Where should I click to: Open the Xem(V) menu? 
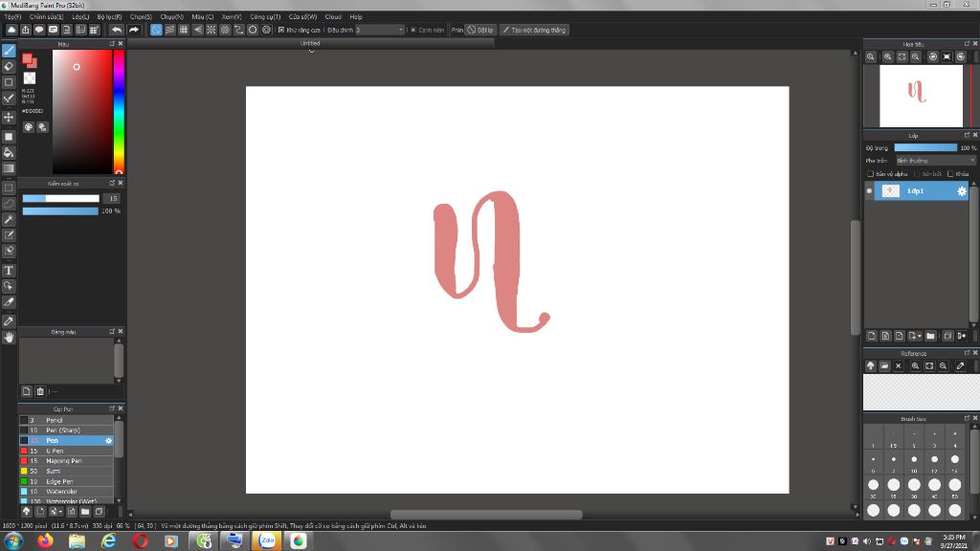tap(232, 17)
